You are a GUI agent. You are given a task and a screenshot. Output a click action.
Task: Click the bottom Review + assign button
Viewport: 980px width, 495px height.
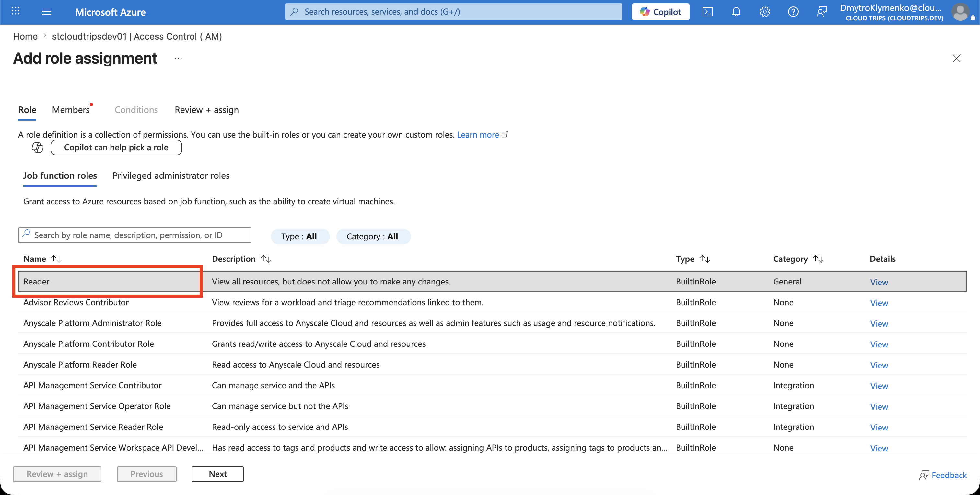(x=57, y=474)
